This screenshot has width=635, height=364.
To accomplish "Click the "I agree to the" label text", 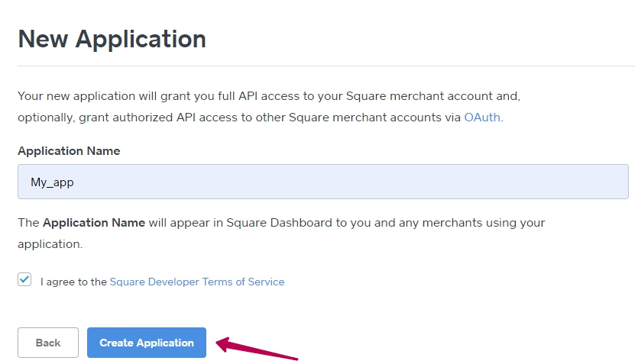I will click(73, 282).
